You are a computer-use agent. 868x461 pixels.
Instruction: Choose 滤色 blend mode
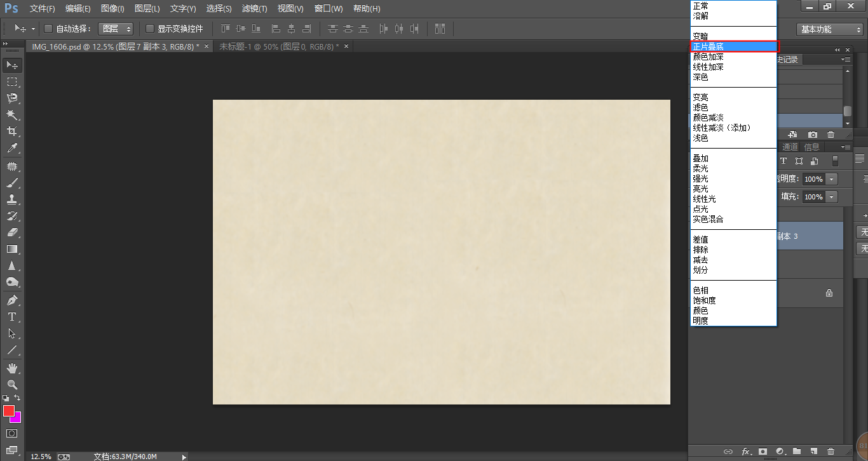coord(734,107)
